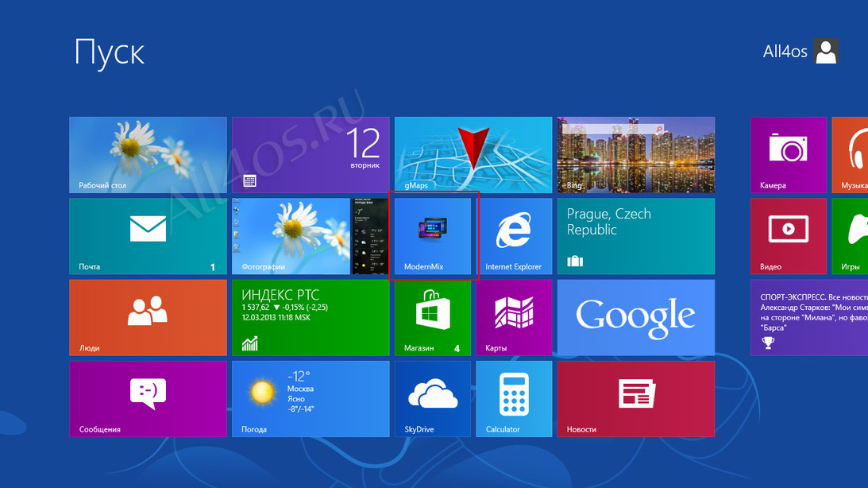The width and height of the screenshot is (868, 488).
Task: Launch the Google tile
Action: pos(636,317)
